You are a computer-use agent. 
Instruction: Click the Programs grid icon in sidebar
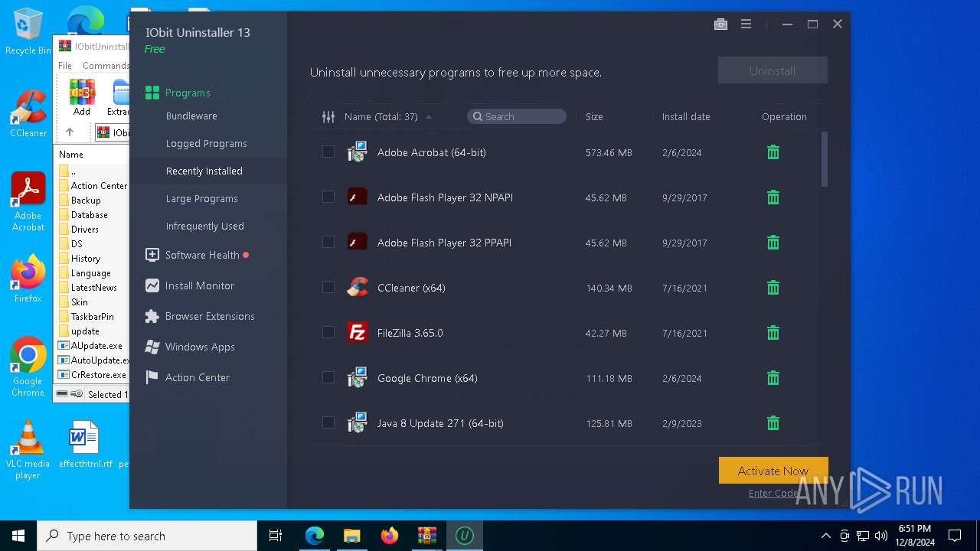tap(152, 93)
